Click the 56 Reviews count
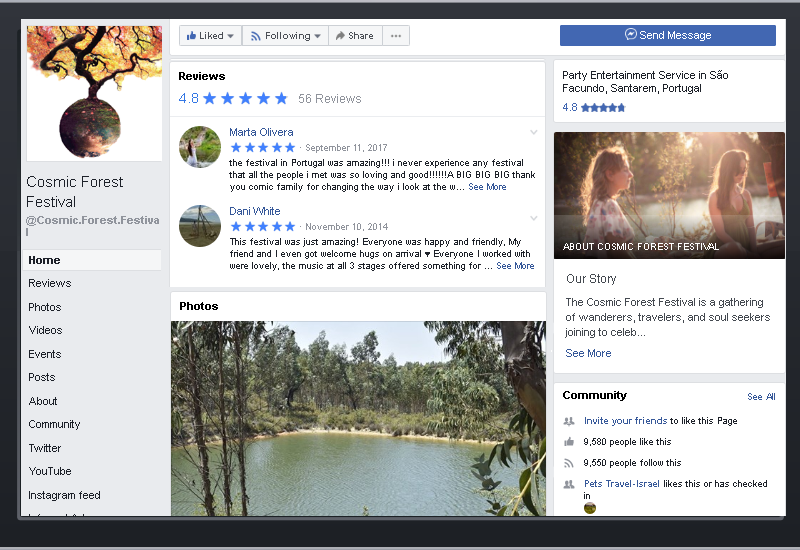Image resolution: width=800 pixels, height=550 pixels. (x=330, y=98)
